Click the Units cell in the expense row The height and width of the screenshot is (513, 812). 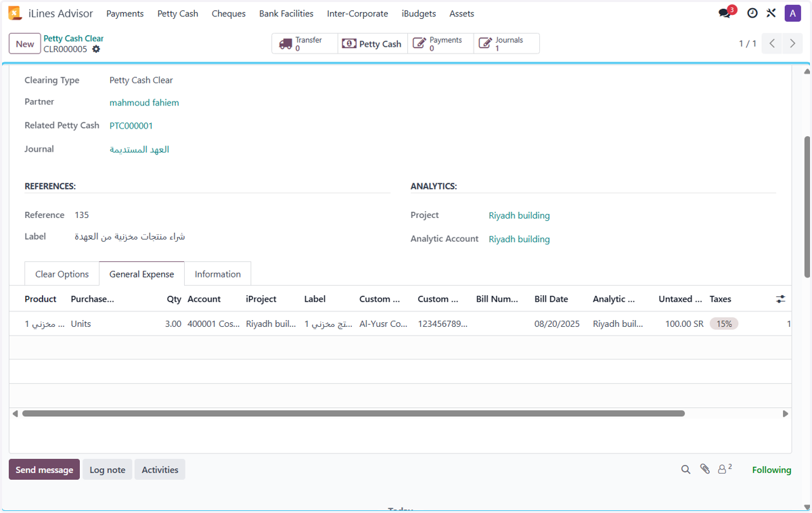[81, 324]
